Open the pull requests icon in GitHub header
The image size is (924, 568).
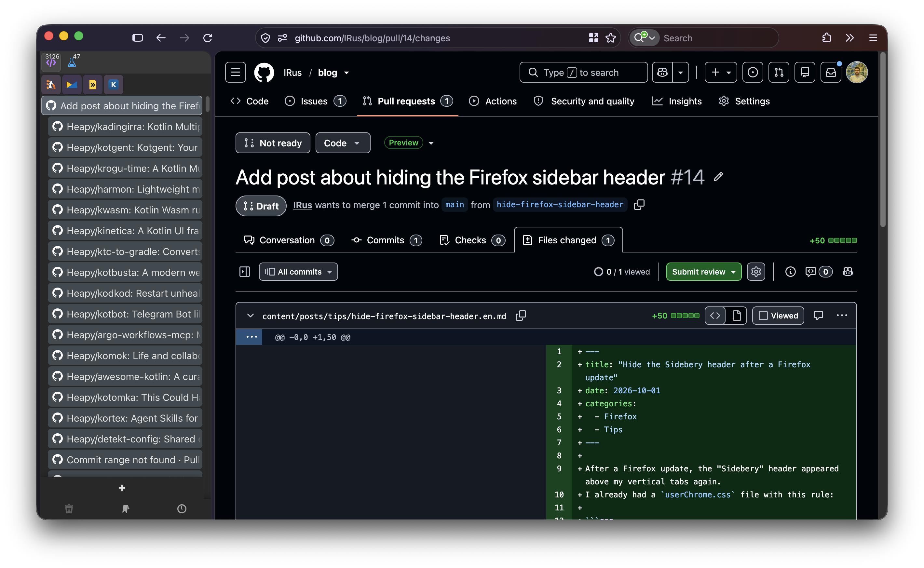coord(779,72)
